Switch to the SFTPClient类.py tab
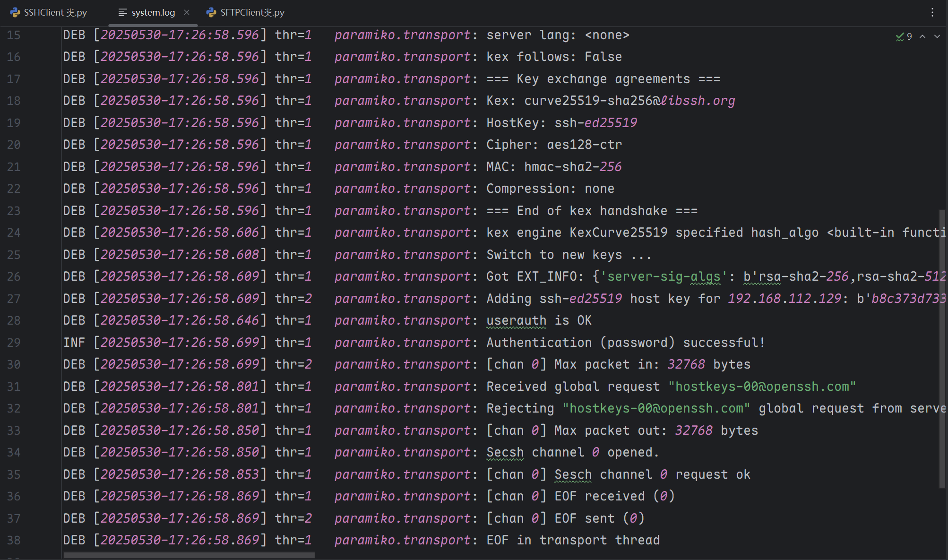948x560 pixels. (252, 13)
